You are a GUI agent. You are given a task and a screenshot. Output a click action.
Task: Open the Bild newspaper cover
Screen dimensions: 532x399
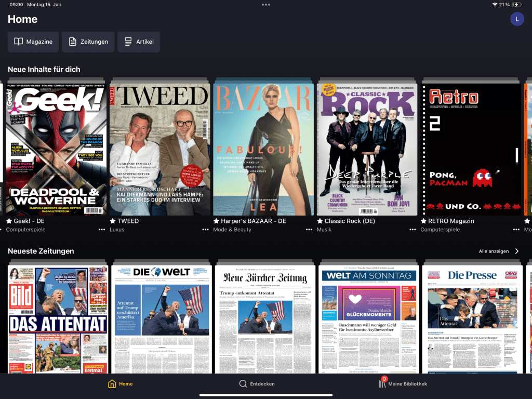point(57,320)
